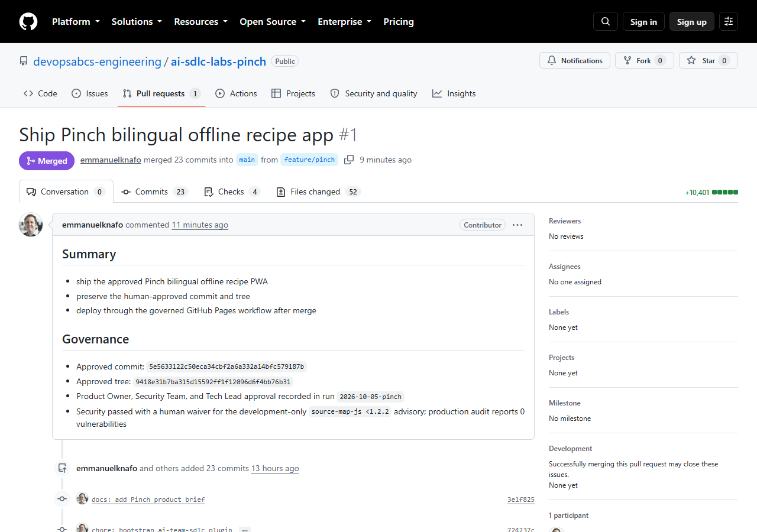The image size is (757, 532).
Task: Click emmanuelknafo's avatar beside the comment
Action: point(31,225)
